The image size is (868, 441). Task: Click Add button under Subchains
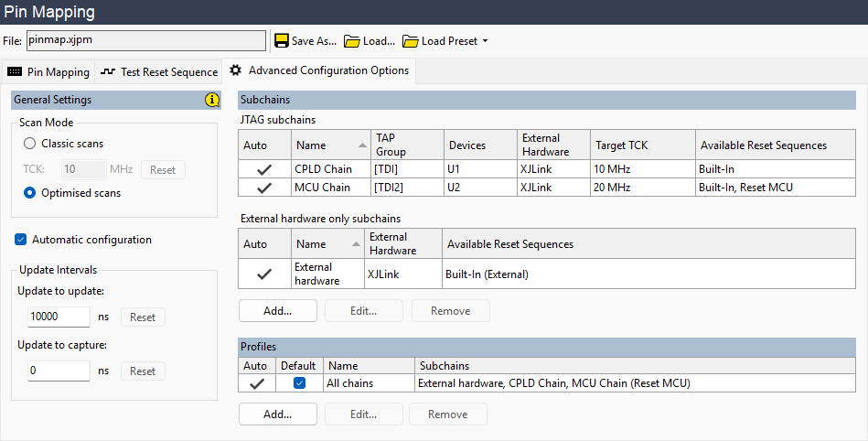point(278,310)
